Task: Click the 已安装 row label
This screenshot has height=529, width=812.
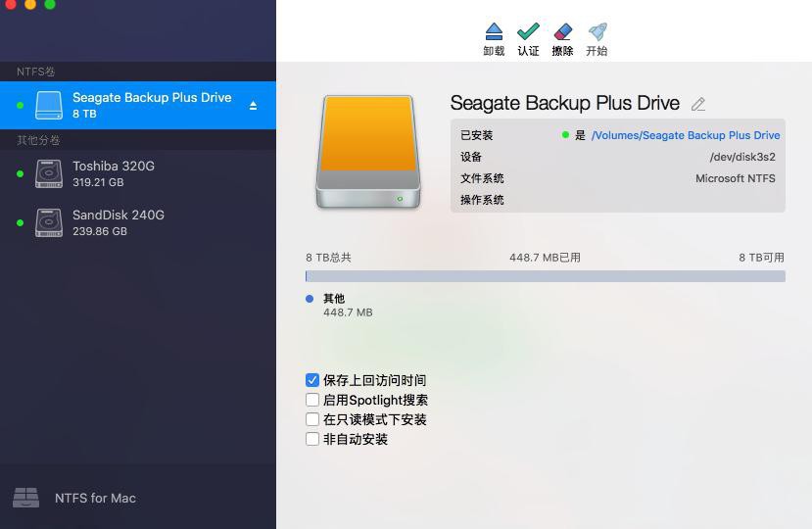Action: pyautogui.click(x=476, y=135)
